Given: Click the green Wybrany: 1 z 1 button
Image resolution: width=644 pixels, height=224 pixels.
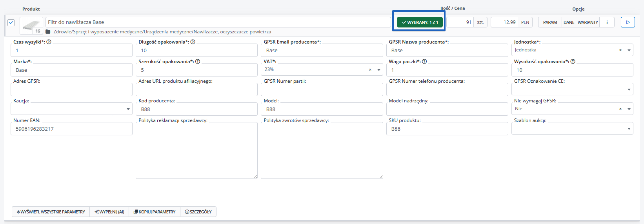Looking at the screenshot, I should [x=420, y=22].
